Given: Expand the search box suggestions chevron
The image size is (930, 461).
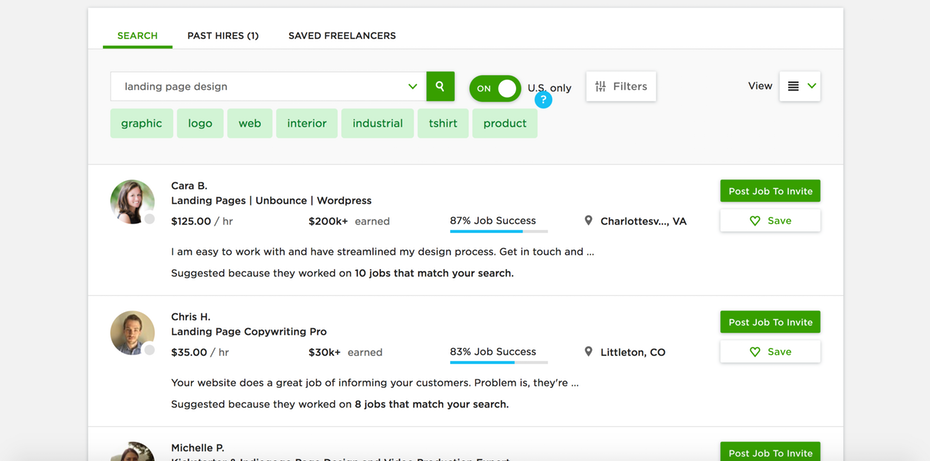Looking at the screenshot, I should point(412,87).
